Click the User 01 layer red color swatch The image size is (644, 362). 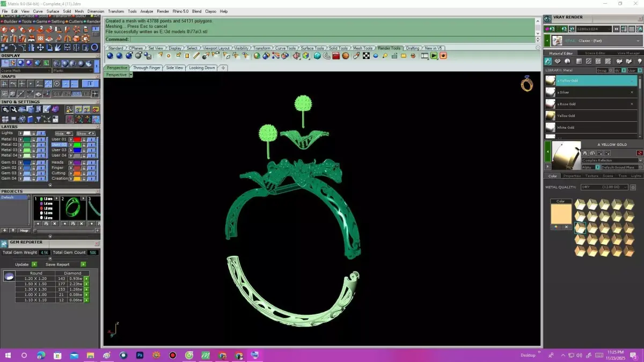point(77,139)
